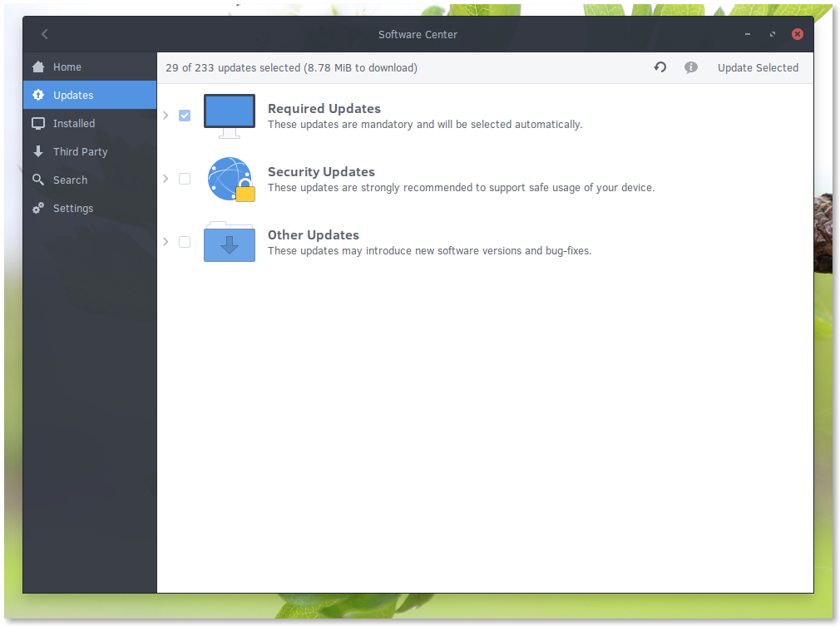This screenshot has height=626, width=840.
Task: Open the Settings section
Action: pyautogui.click(x=90, y=209)
